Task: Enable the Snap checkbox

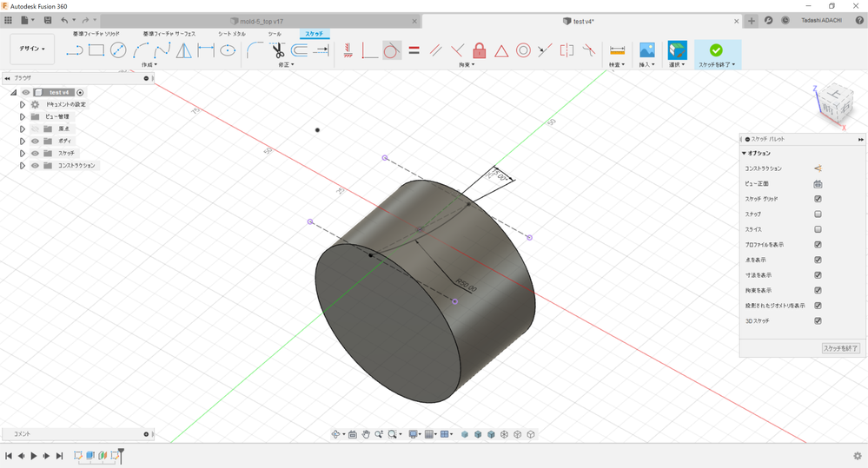Action: point(818,214)
